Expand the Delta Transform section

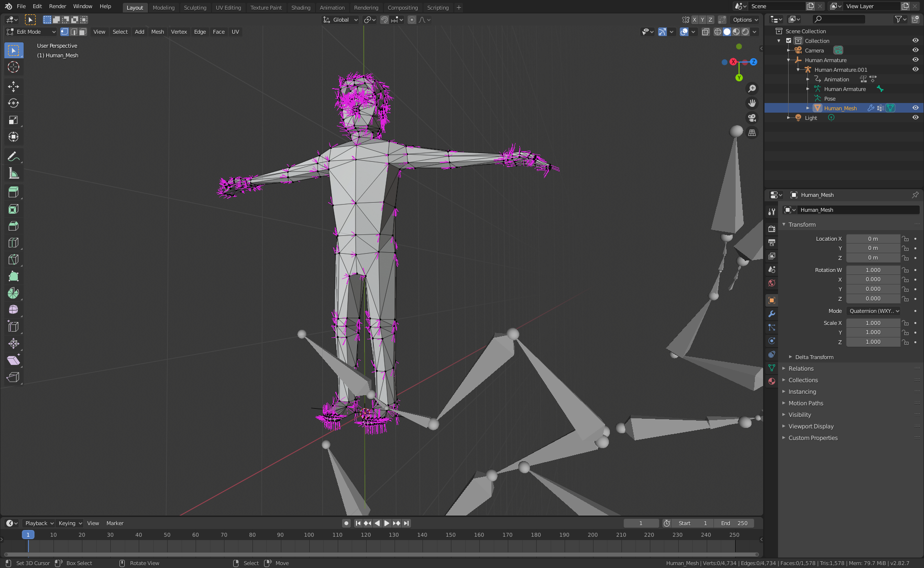[x=814, y=357]
